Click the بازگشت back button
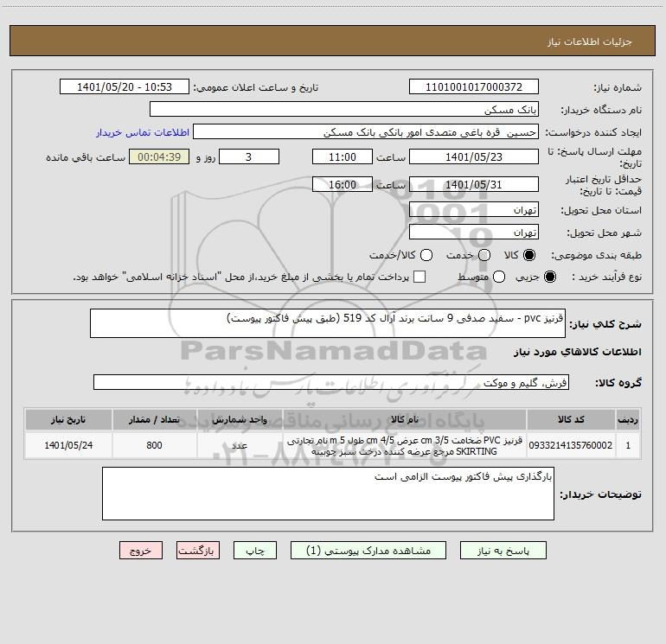The image size is (666, 644). click(x=198, y=551)
